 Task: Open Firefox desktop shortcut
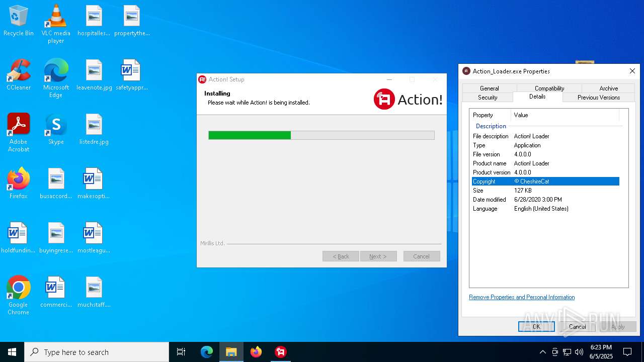tap(19, 184)
